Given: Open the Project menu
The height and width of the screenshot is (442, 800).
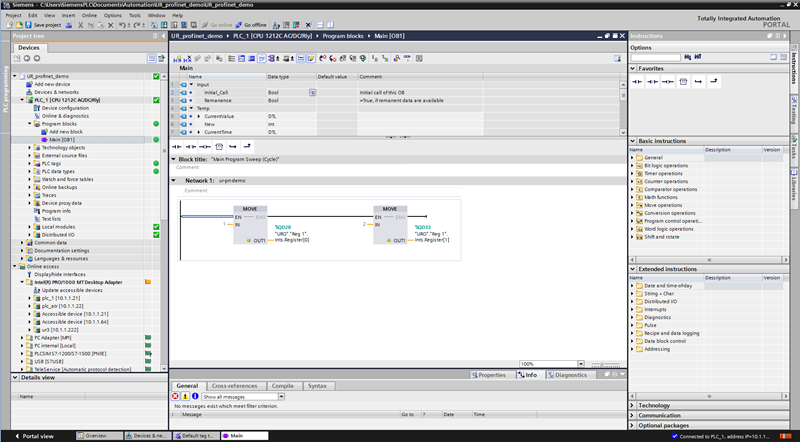Looking at the screenshot, I should point(14,15).
